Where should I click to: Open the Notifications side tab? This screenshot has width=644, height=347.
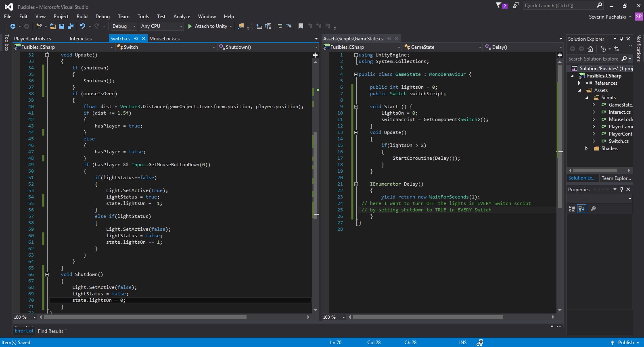[x=638, y=48]
